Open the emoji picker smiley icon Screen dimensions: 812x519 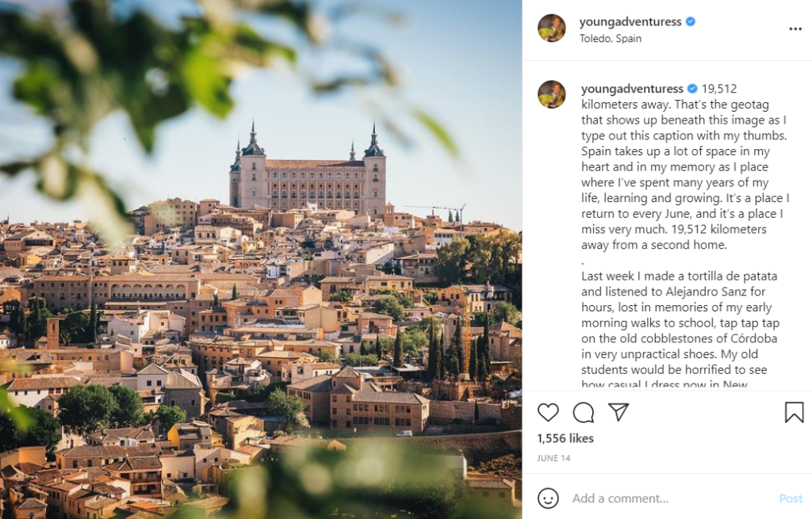click(x=548, y=498)
